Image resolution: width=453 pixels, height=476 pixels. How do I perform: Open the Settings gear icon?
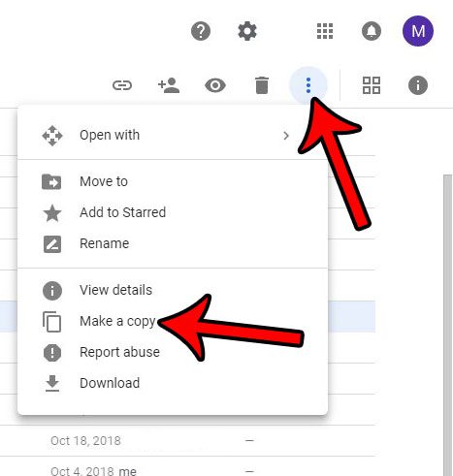[x=247, y=31]
